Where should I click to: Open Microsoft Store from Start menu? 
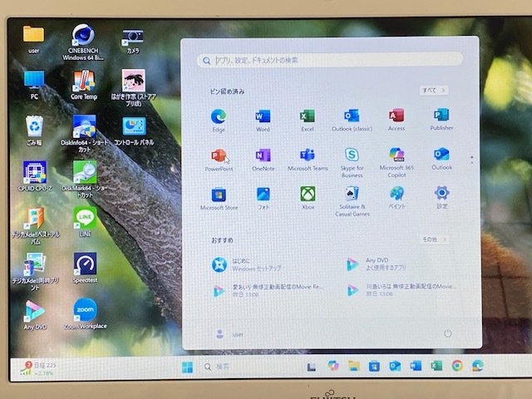219,199
